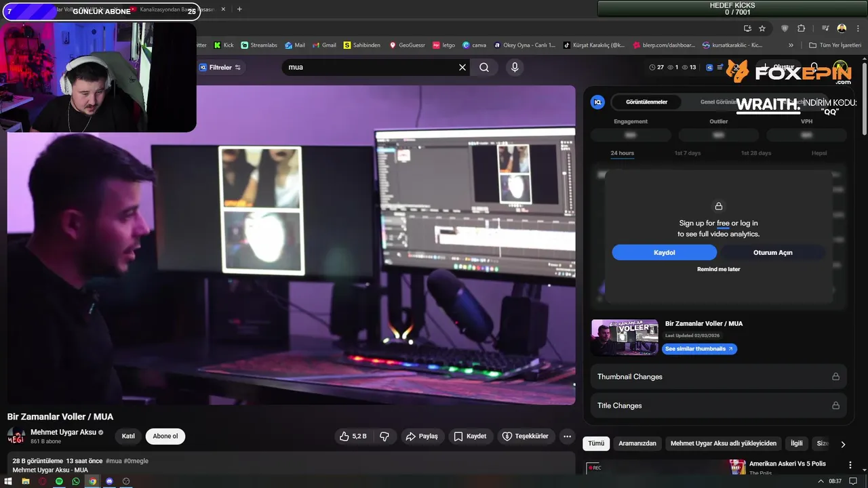The width and height of the screenshot is (868, 488).
Task: Show hidden system tray icons chevron
Action: (821, 481)
